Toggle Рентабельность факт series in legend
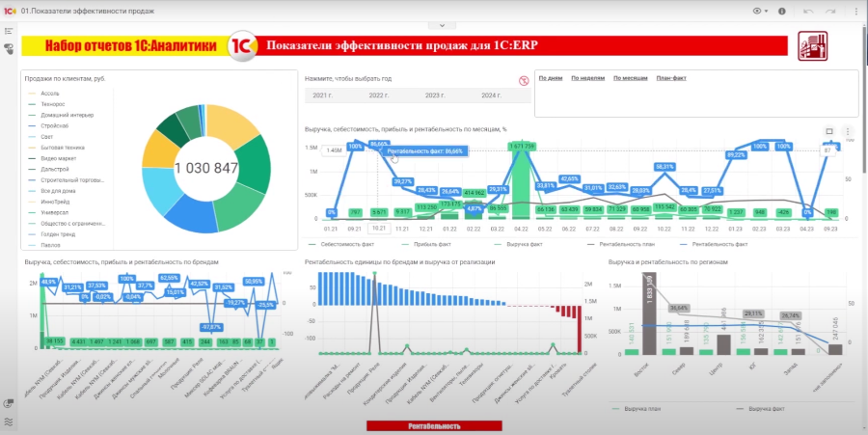 point(713,244)
